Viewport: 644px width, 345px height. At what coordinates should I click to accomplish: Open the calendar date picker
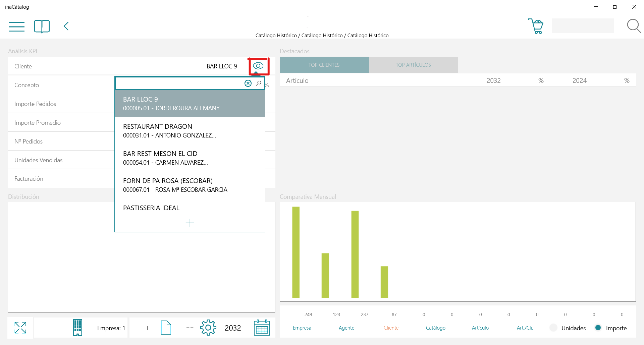tap(262, 328)
